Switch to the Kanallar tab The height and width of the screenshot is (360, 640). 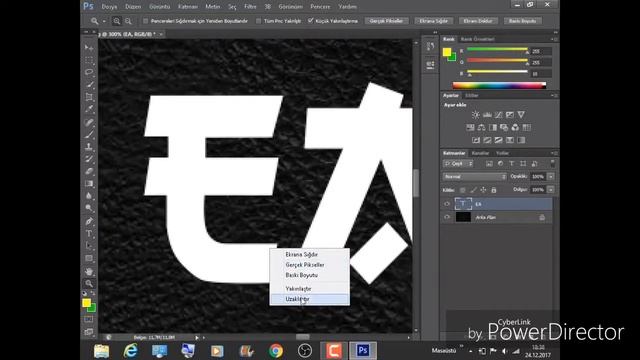tap(480, 153)
